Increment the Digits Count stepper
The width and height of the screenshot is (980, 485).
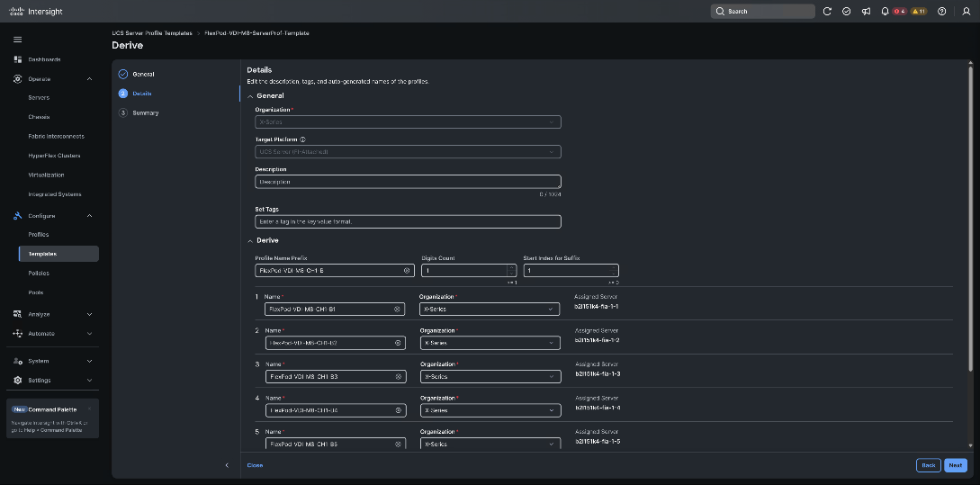click(512, 267)
